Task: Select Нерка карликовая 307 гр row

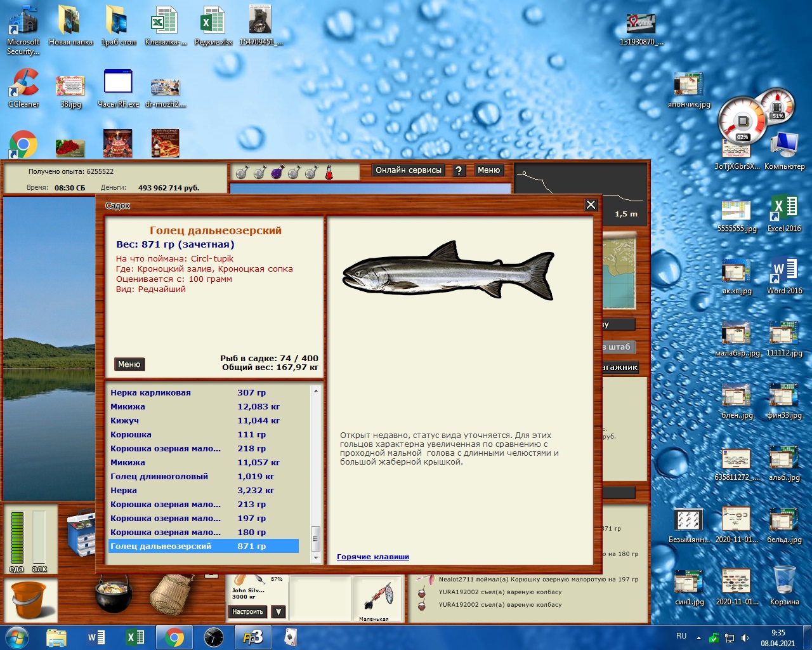Action: [203, 392]
